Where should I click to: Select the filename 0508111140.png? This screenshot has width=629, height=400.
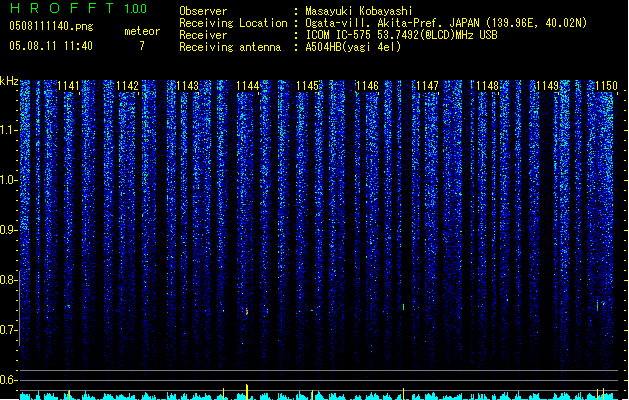coord(51,26)
